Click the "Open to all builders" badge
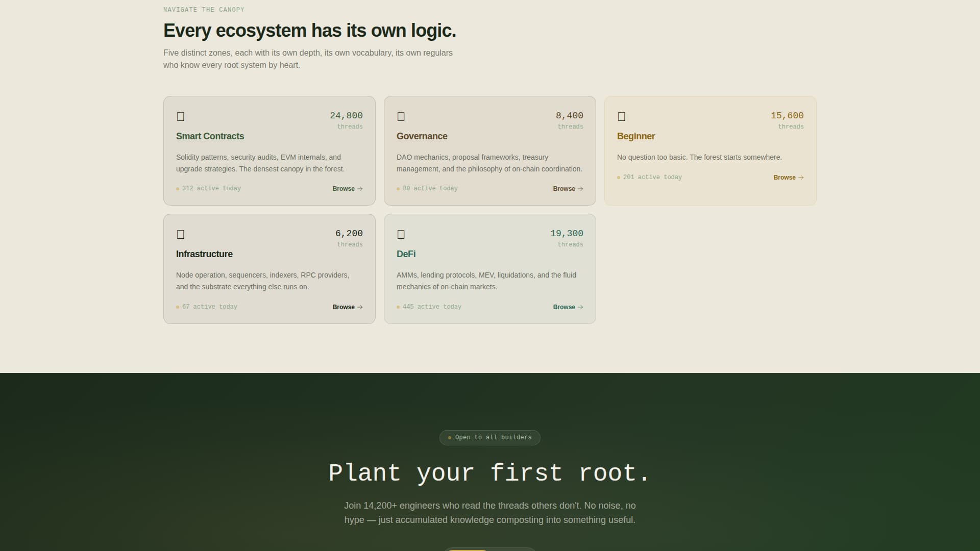Viewport: 980px width, 551px height. (x=489, y=437)
